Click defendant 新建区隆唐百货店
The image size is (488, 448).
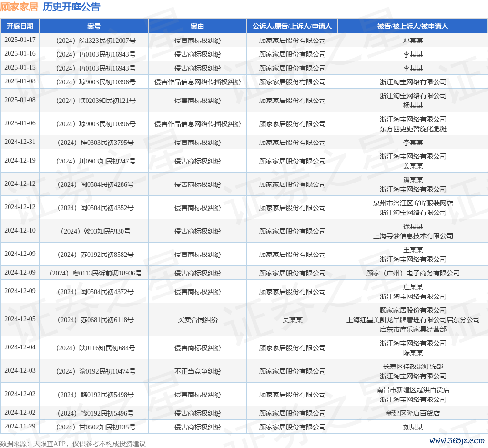413,413
